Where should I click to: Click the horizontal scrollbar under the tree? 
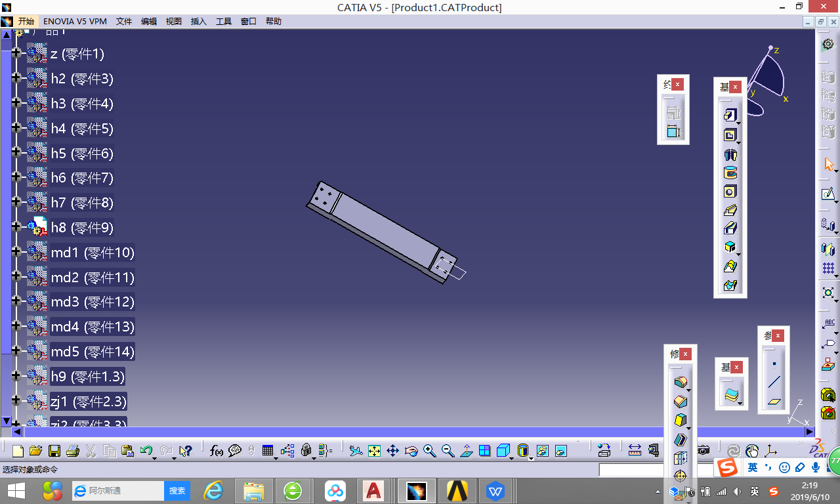click(413, 432)
